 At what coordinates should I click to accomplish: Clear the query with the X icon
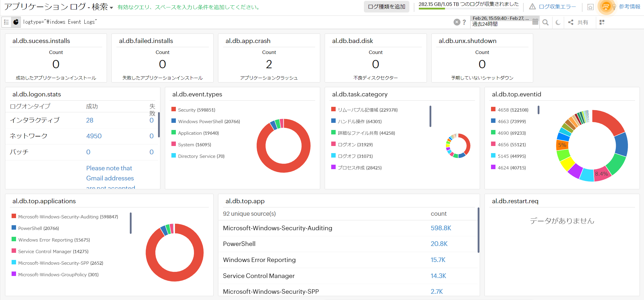[x=457, y=22]
